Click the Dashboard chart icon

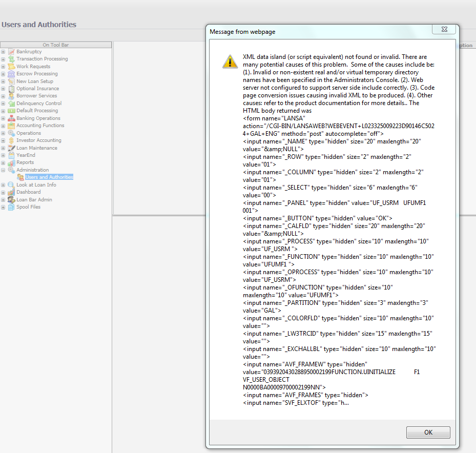11,192
